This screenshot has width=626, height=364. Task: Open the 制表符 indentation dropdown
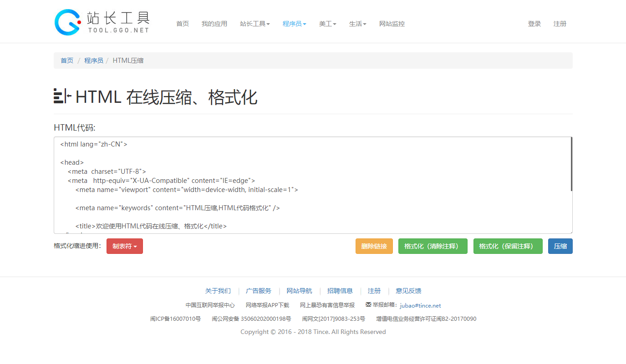[124, 246]
